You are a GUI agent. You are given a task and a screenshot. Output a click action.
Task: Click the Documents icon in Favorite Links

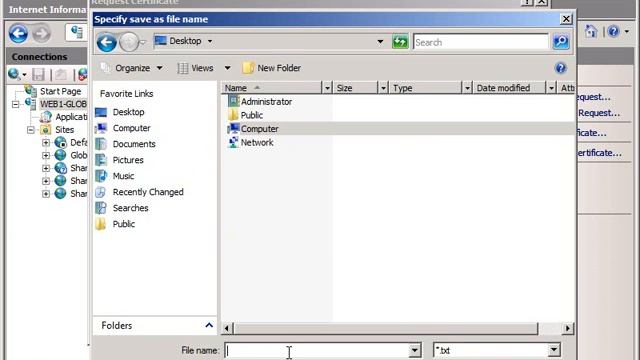coord(100,144)
